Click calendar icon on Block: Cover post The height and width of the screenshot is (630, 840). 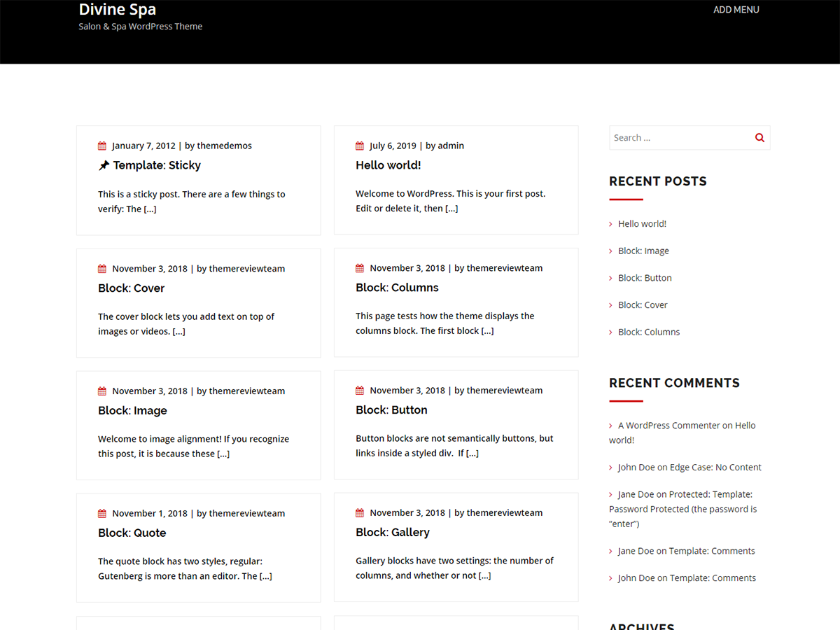102,269
